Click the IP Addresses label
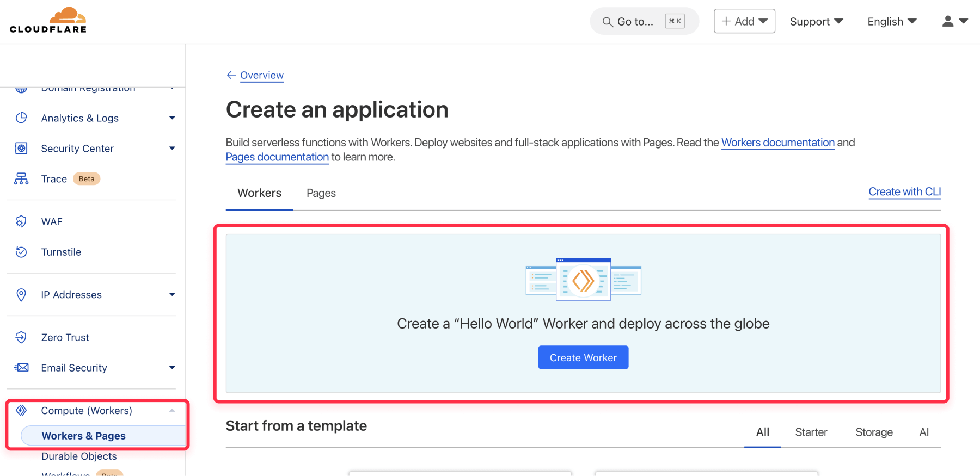The image size is (980, 476). click(71, 295)
